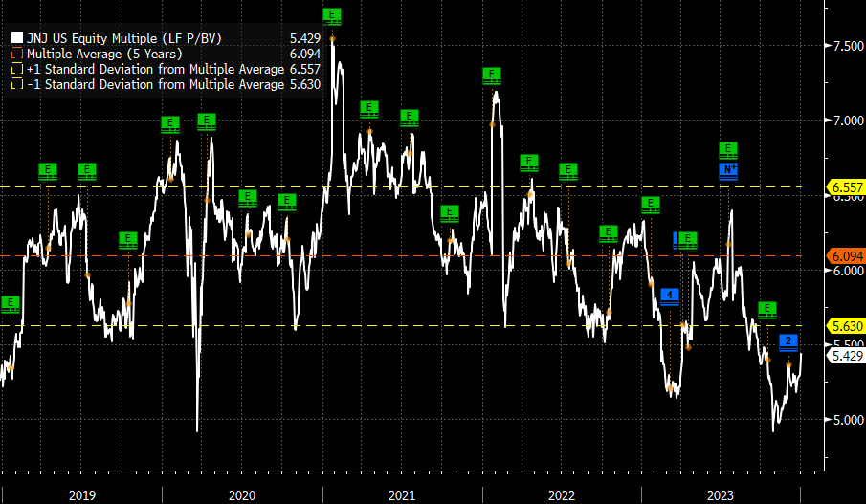
Task: Click the 2019 x-axis year label
Action: coord(82,495)
